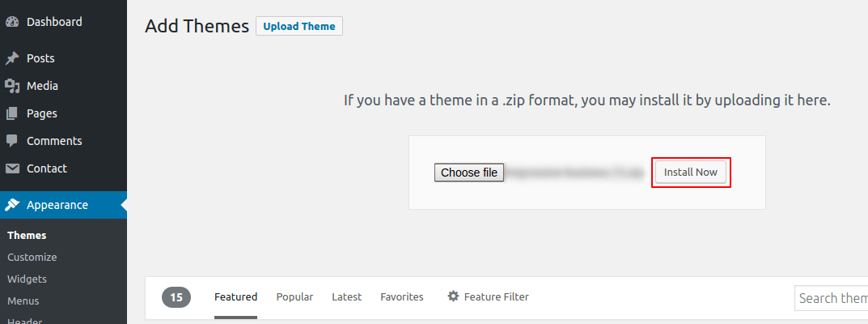Switch to the Popular themes tab
The image size is (868, 324).
pos(294,296)
